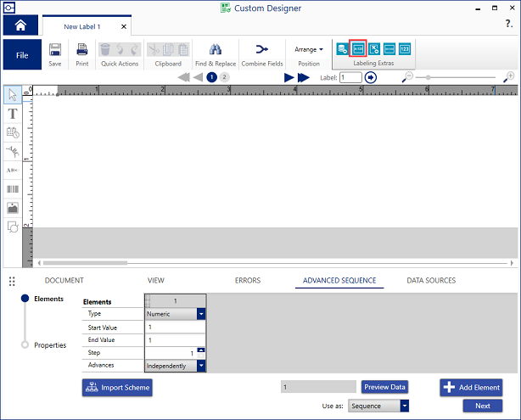
Task: Open the File menu
Action: pyautogui.click(x=22, y=55)
